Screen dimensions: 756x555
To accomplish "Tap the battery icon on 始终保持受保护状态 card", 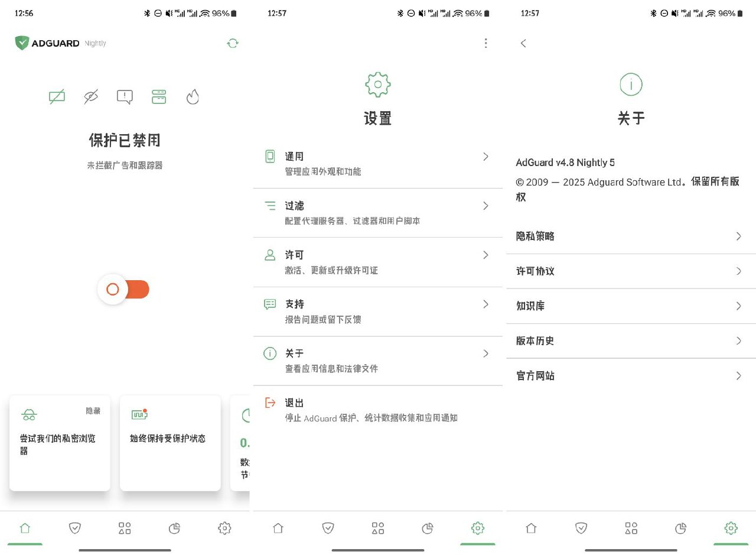I will 139,414.
